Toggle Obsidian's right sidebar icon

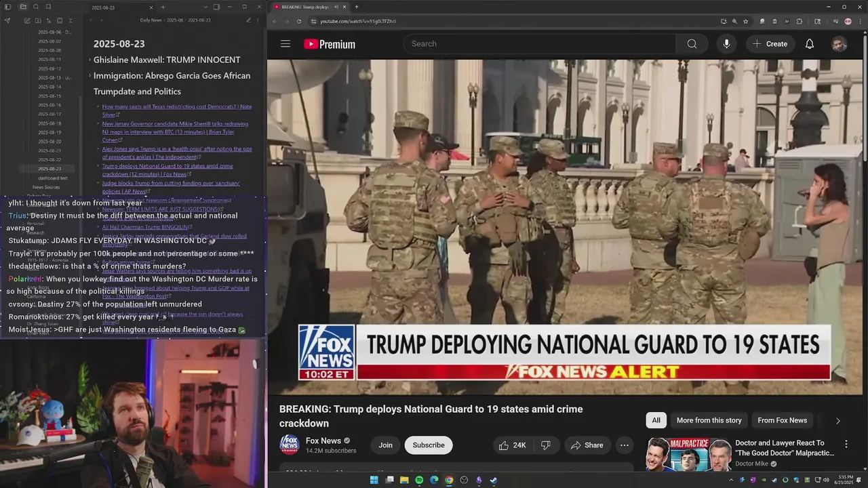[216, 7]
